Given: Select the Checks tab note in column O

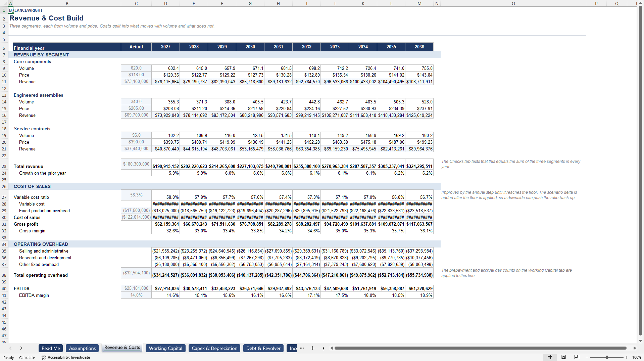Looking at the screenshot, I should (x=513, y=164).
